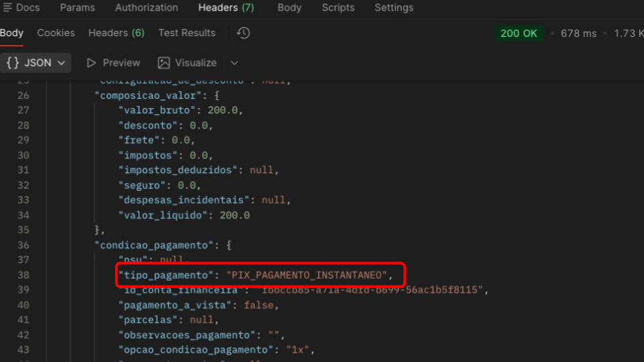Click the Docs document icon

pyautogui.click(x=7, y=7)
